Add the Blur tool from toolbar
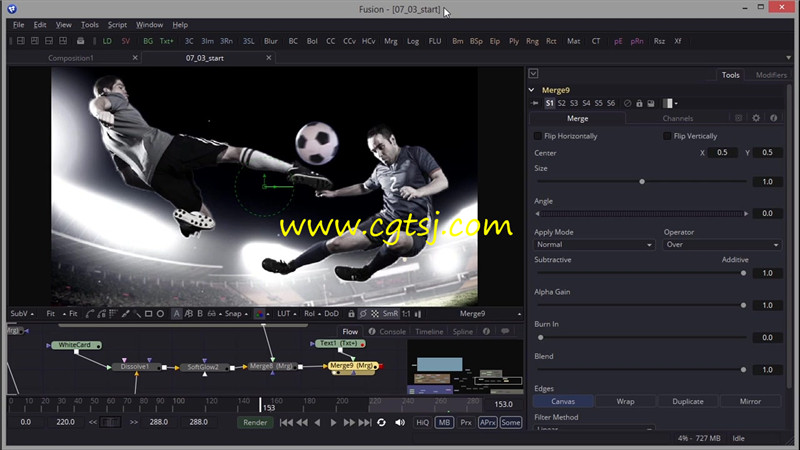 click(270, 41)
